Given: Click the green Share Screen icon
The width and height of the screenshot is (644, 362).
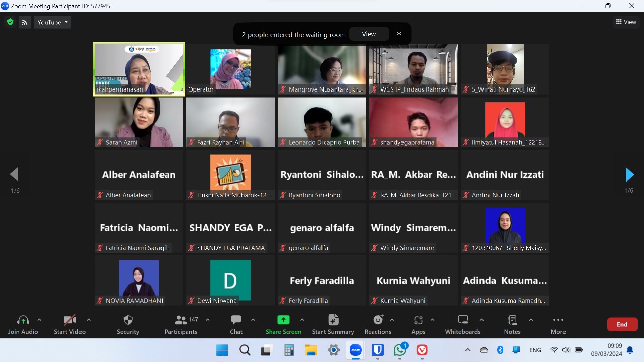Looking at the screenshot, I should point(283,320).
